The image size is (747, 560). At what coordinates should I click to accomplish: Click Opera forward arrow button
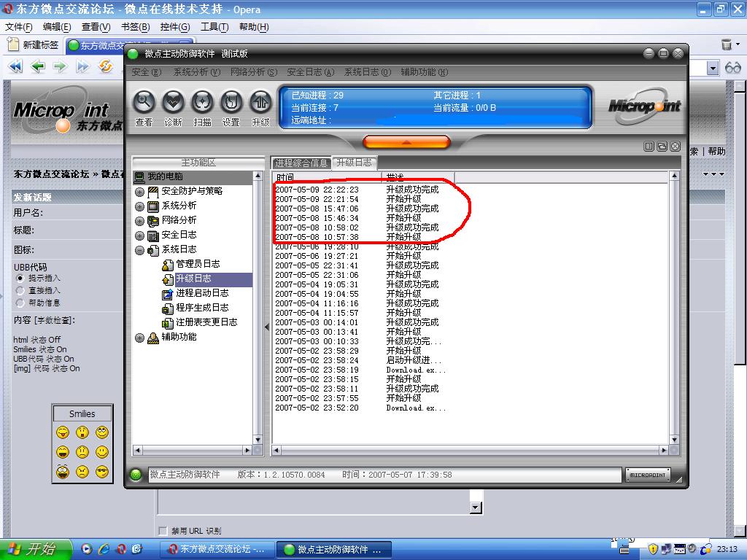click(x=60, y=66)
